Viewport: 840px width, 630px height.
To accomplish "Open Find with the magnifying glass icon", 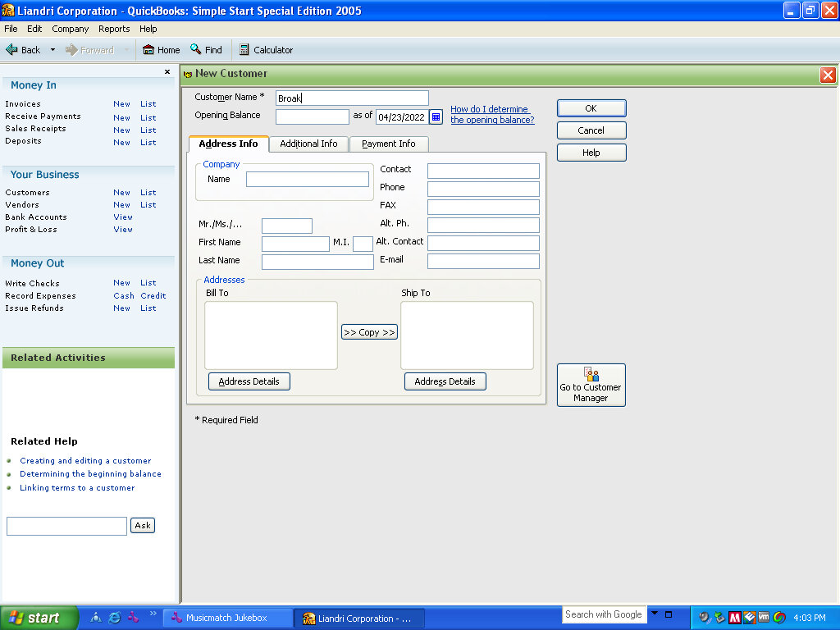I will (x=196, y=50).
